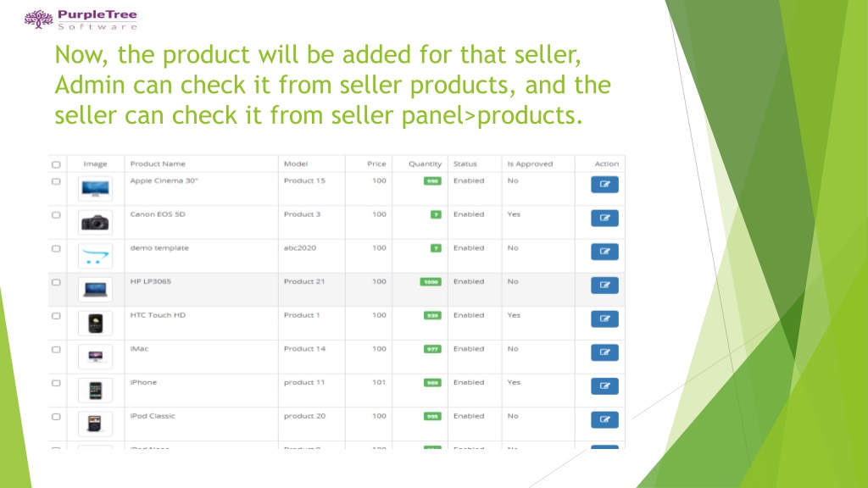Viewport: 868px width, 488px height.
Task: Click the Quantity column header
Action: [426, 164]
